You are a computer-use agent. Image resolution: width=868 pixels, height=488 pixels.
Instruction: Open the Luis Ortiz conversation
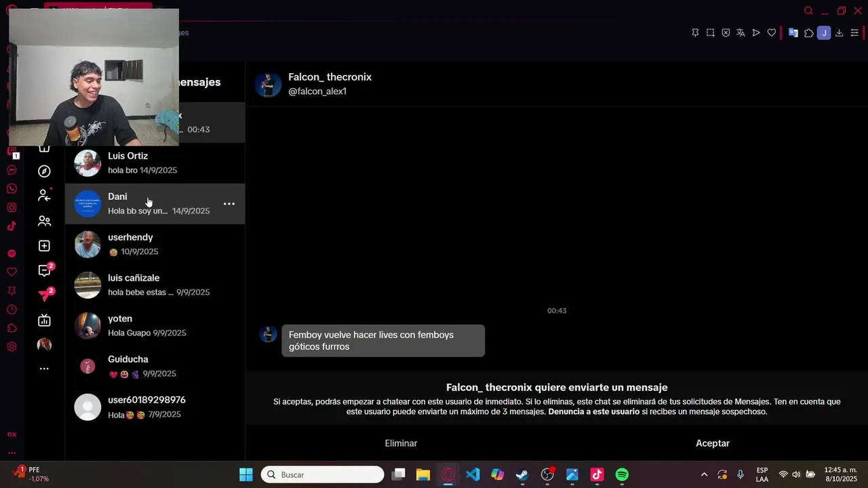[x=155, y=163]
